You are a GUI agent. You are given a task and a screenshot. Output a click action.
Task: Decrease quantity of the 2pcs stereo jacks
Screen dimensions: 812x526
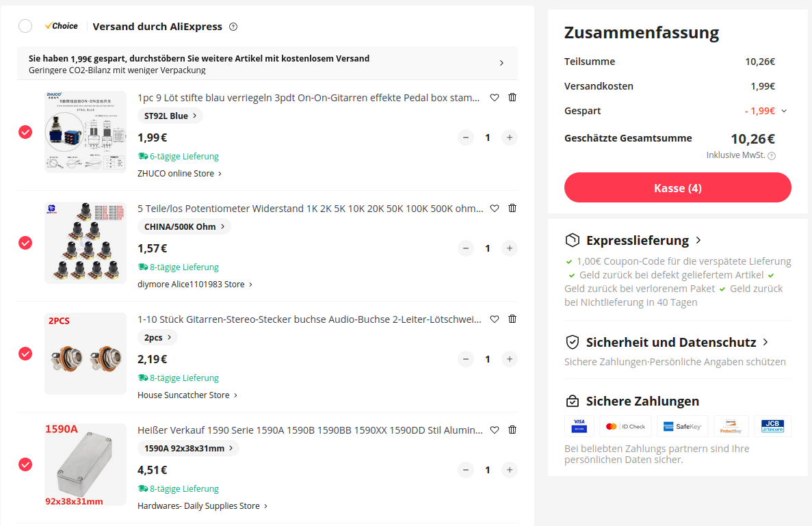pyautogui.click(x=466, y=359)
